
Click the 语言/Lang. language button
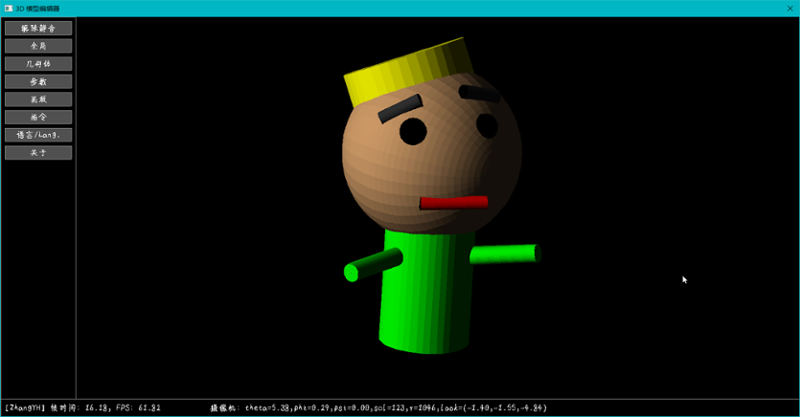38,135
